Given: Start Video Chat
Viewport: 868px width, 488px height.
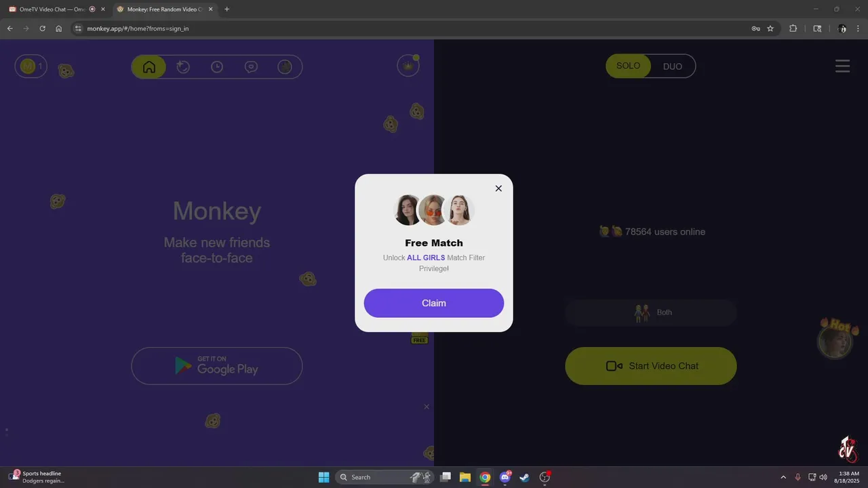Looking at the screenshot, I should [x=651, y=366].
